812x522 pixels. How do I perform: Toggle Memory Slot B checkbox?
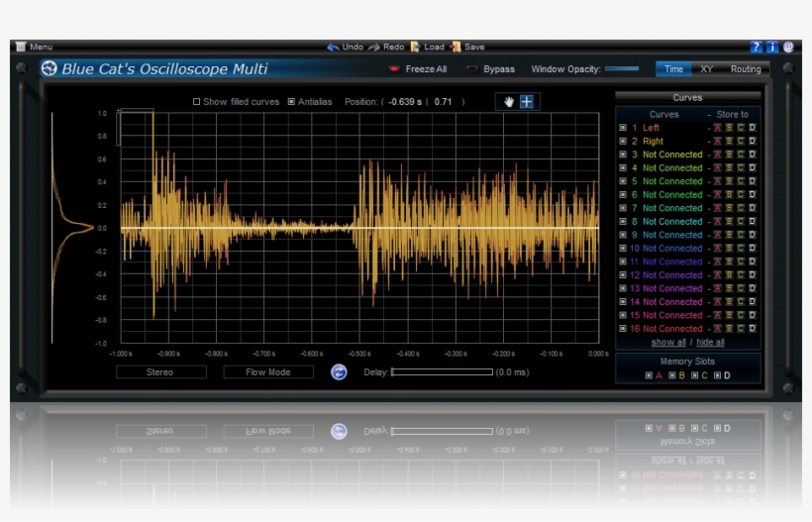click(x=671, y=375)
